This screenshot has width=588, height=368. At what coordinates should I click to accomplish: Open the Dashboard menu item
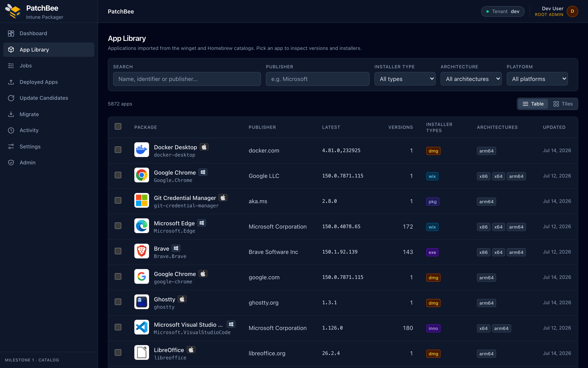click(x=49, y=33)
